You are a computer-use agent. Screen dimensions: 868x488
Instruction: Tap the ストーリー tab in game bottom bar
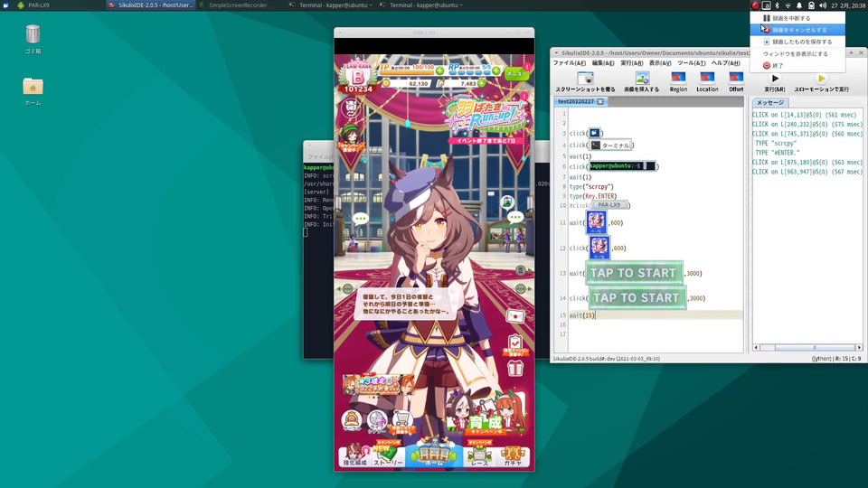pyautogui.click(x=388, y=454)
